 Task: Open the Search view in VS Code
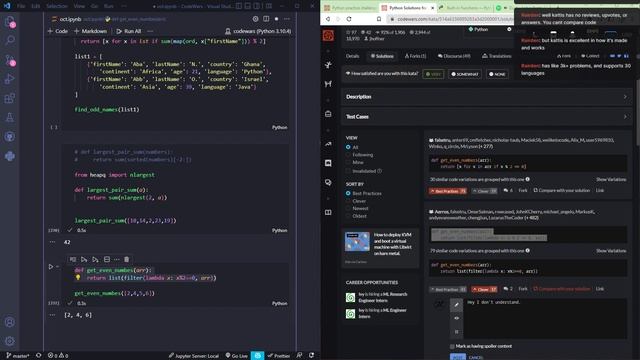pyautogui.click(x=9, y=40)
